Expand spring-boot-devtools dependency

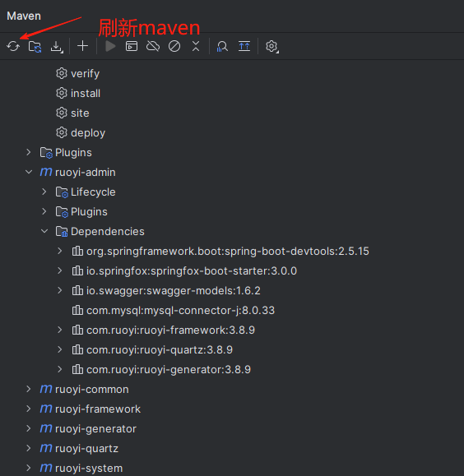coord(60,251)
